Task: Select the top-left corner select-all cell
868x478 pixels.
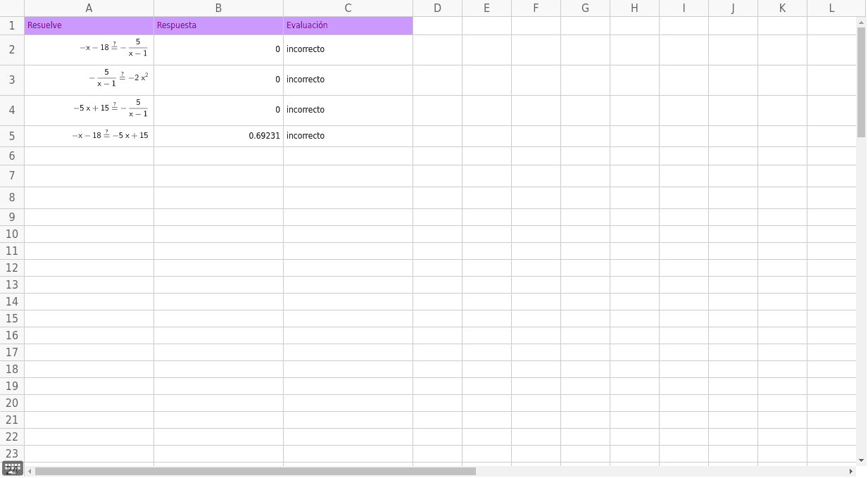Action: (12, 8)
